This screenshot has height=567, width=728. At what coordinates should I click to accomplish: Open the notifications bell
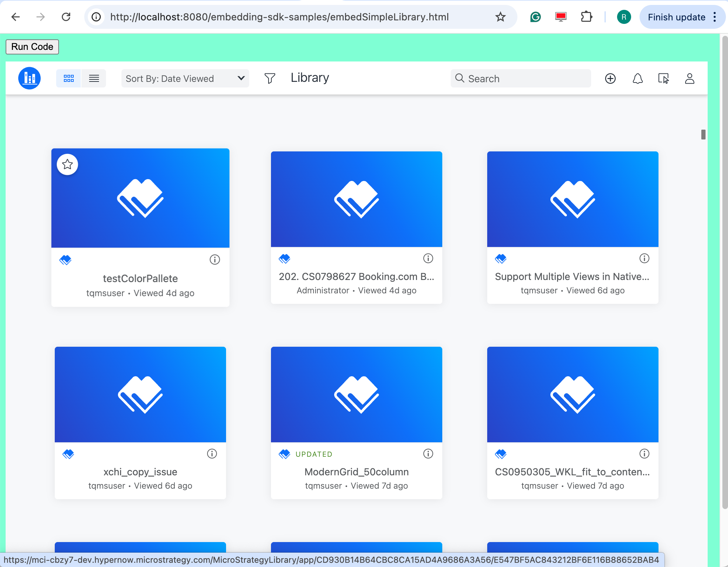pos(638,78)
